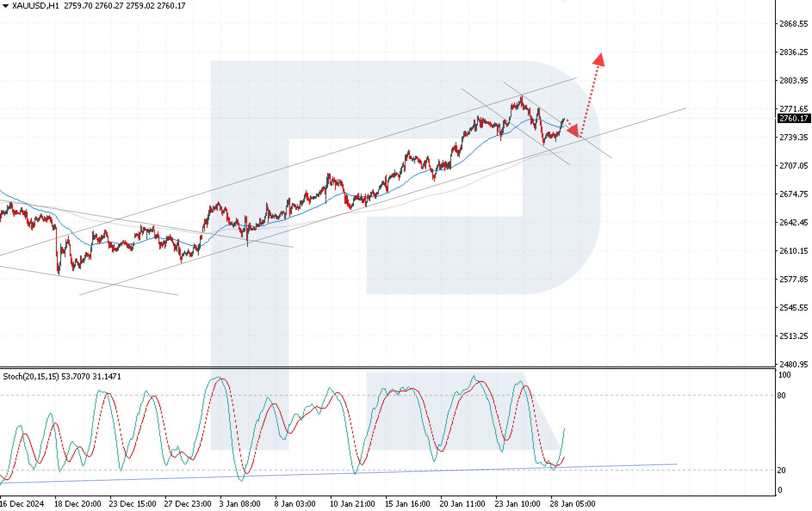Click price level 2480.95 on the scale
This screenshot has height=511, width=812.
pyautogui.click(x=793, y=364)
